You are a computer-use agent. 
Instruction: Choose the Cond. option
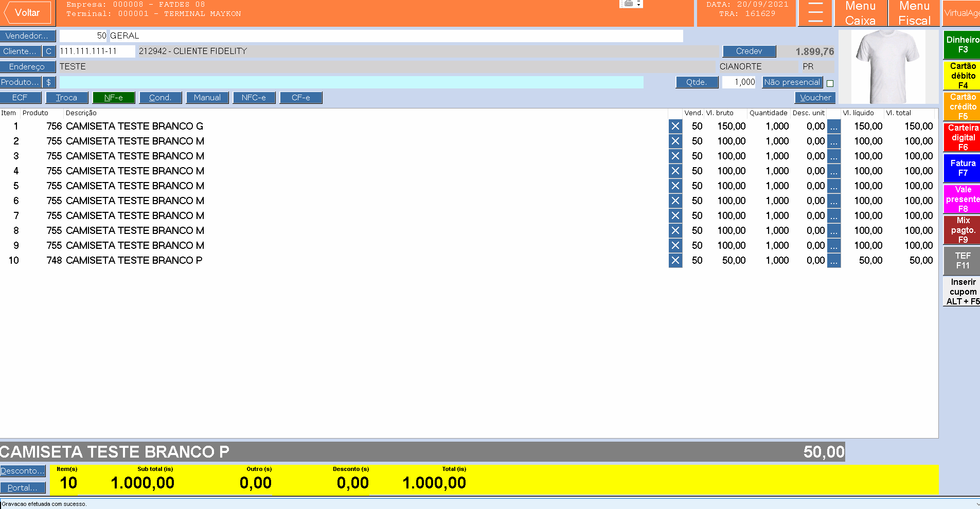coord(161,98)
